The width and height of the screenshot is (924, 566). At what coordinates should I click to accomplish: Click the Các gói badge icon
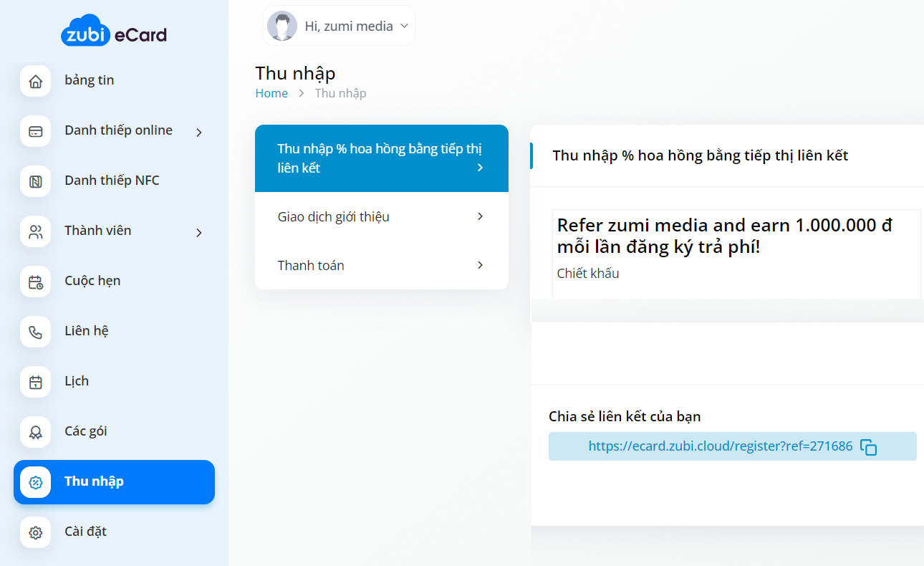(x=35, y=432)
